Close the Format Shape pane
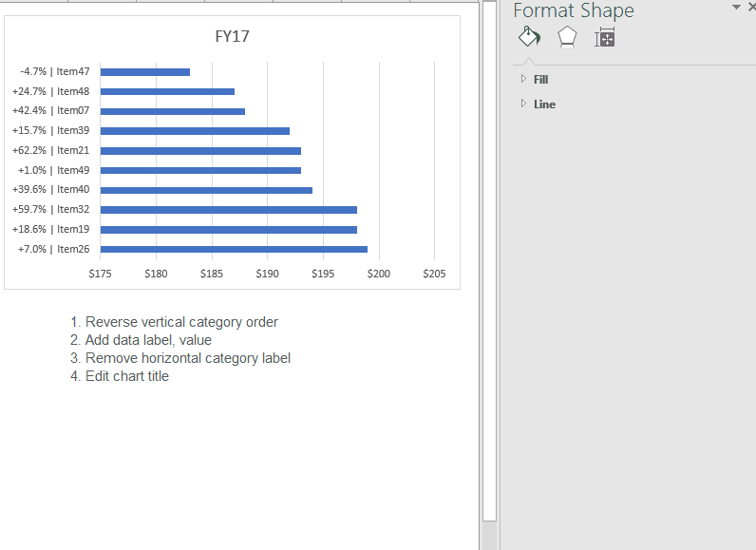 coord(751,8)
